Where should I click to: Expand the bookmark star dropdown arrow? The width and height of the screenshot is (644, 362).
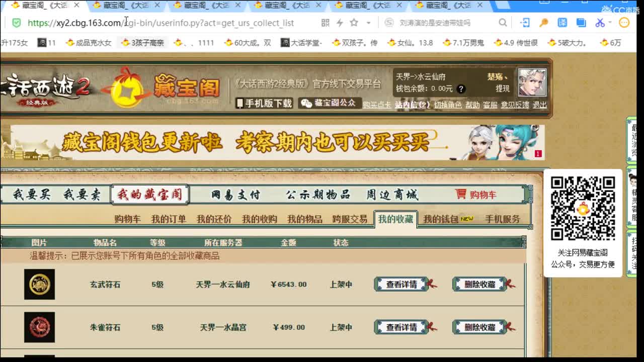click(x=368, y=23)
